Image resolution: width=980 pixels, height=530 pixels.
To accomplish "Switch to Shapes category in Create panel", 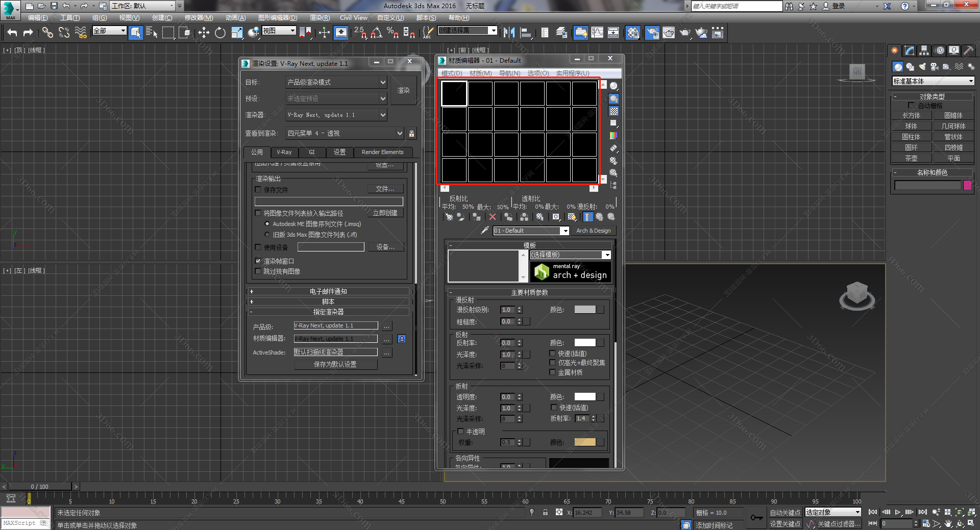I will click(910, 67).
